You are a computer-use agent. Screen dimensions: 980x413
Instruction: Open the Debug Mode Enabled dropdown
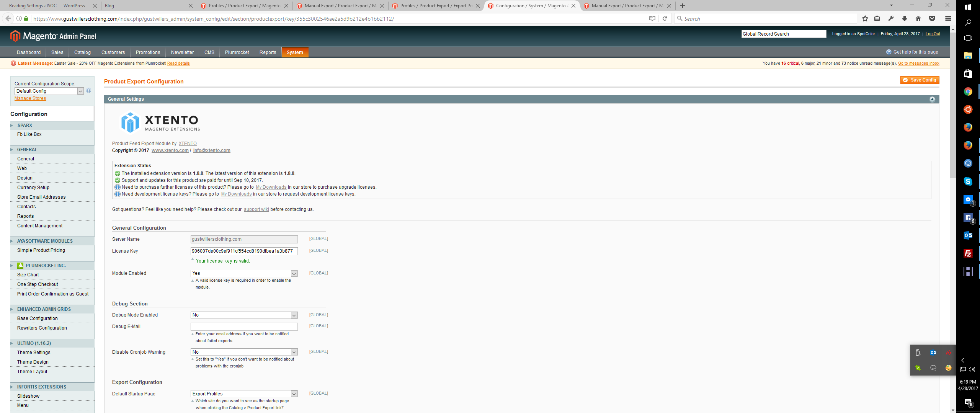pos(244,315)
